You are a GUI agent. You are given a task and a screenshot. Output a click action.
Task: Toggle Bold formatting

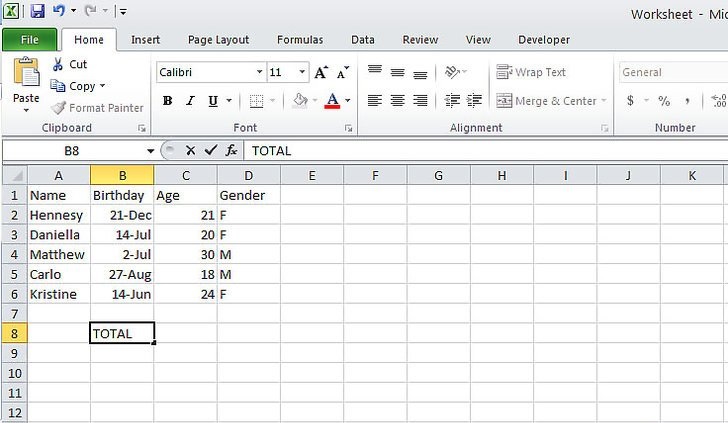tap(167, 101)
